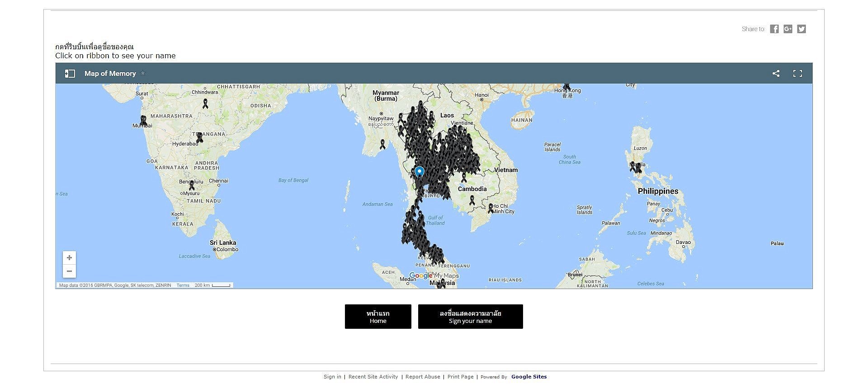Click the Sign in footer link
868x392 pixels.
[x=332, y=377]
